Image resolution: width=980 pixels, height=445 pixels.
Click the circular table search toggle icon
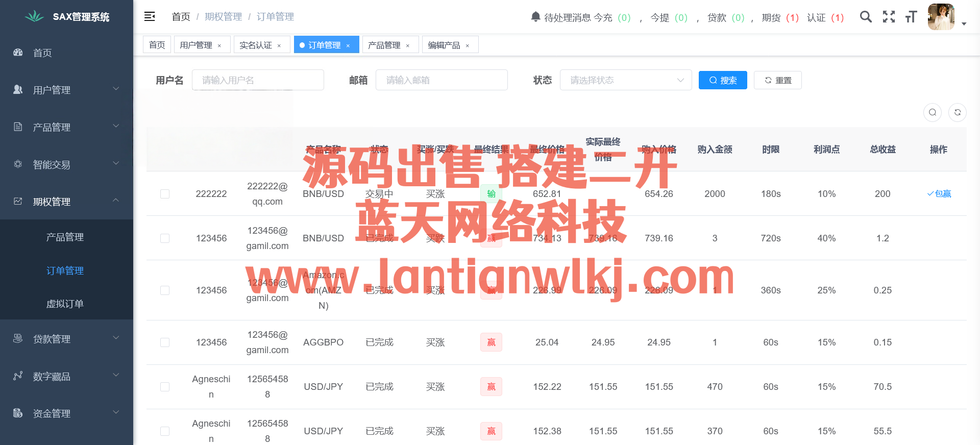click(x=932, y=112)
